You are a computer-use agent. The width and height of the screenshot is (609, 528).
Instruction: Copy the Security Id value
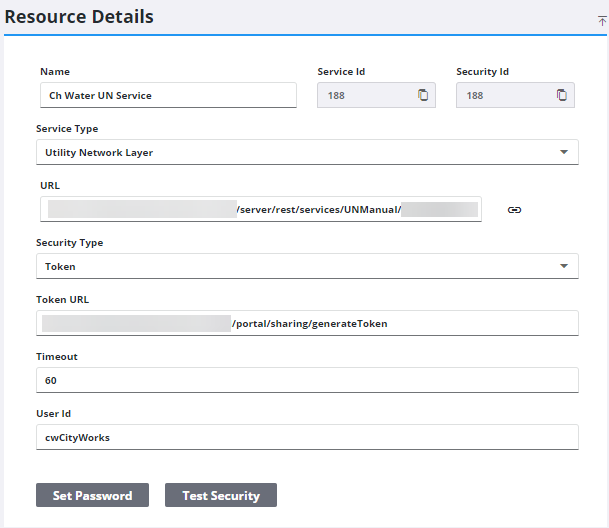click(561, 95)
